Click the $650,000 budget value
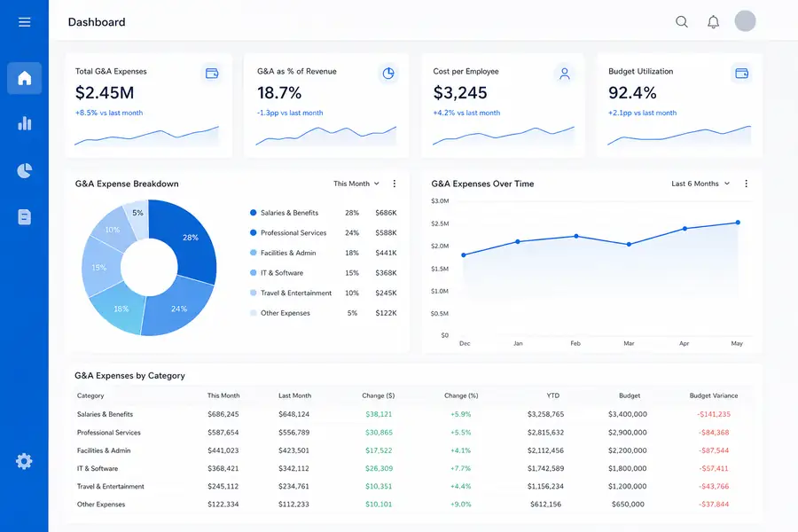This screenshot has width=798, height=532. (x=628, y=505)
